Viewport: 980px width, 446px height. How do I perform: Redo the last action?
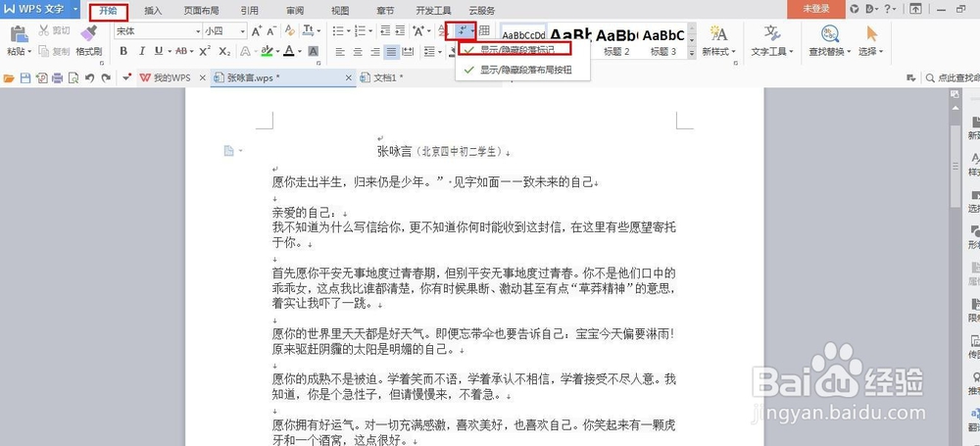[x=106, y=78]
